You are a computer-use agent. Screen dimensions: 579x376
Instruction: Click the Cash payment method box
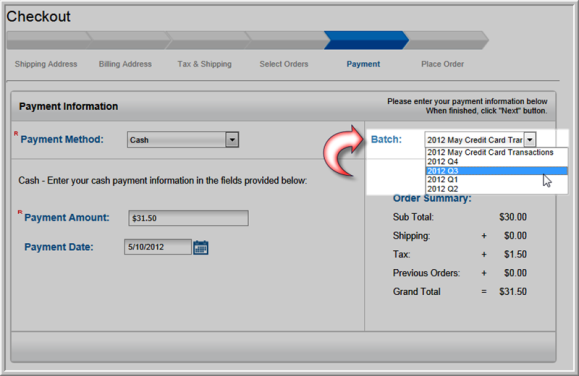coord(177,140)
